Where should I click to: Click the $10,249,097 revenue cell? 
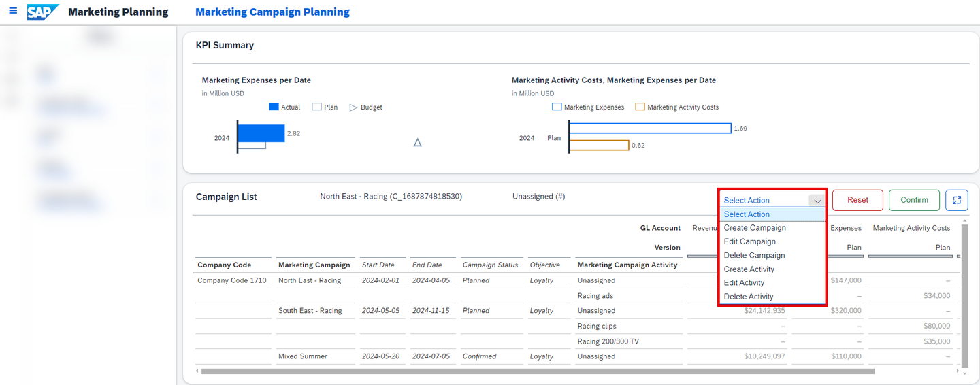[765, 356]
